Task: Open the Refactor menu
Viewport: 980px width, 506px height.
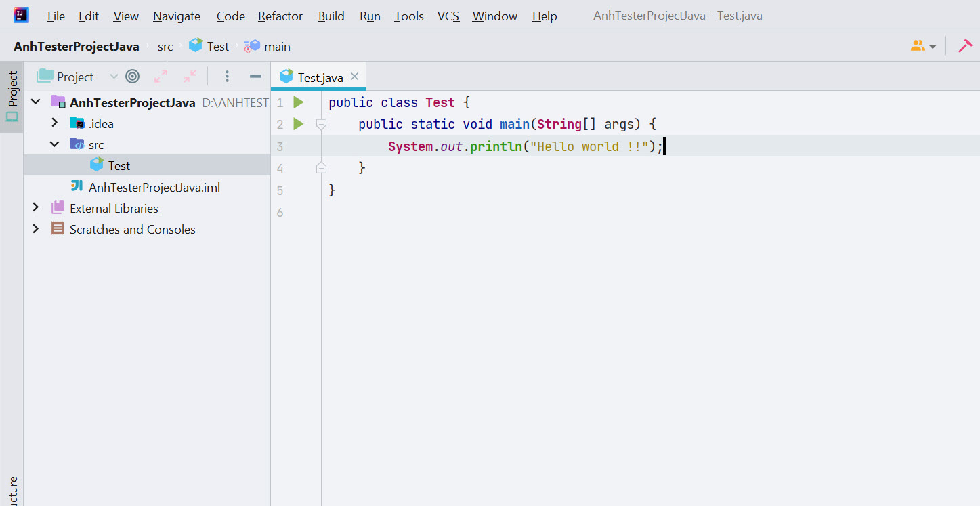Action: 280,16
